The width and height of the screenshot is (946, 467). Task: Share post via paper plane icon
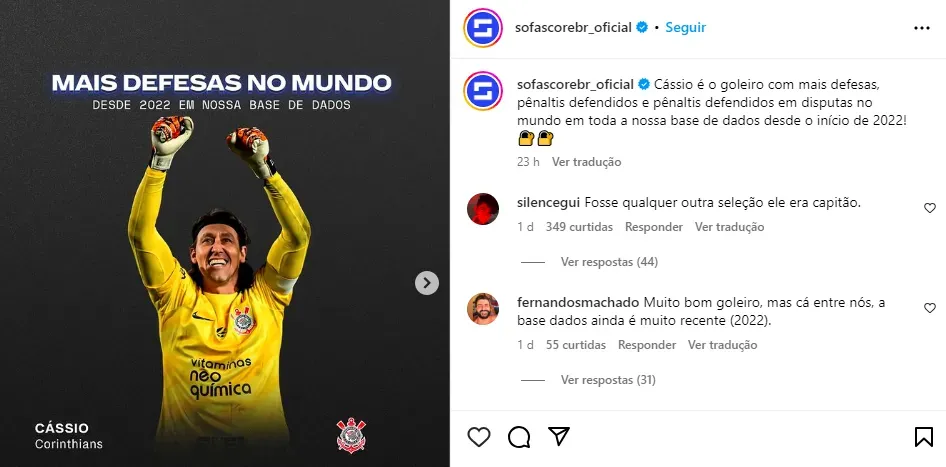coord(559,436)
